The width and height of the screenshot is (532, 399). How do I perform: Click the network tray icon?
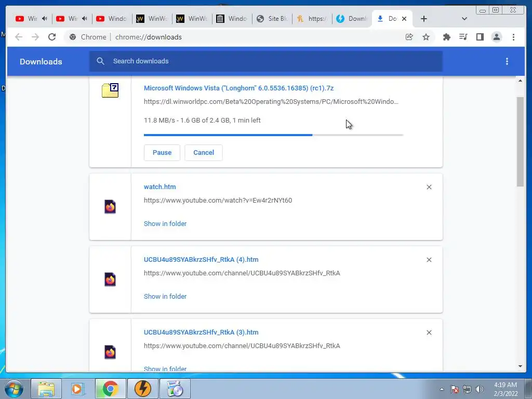point(467,389)
